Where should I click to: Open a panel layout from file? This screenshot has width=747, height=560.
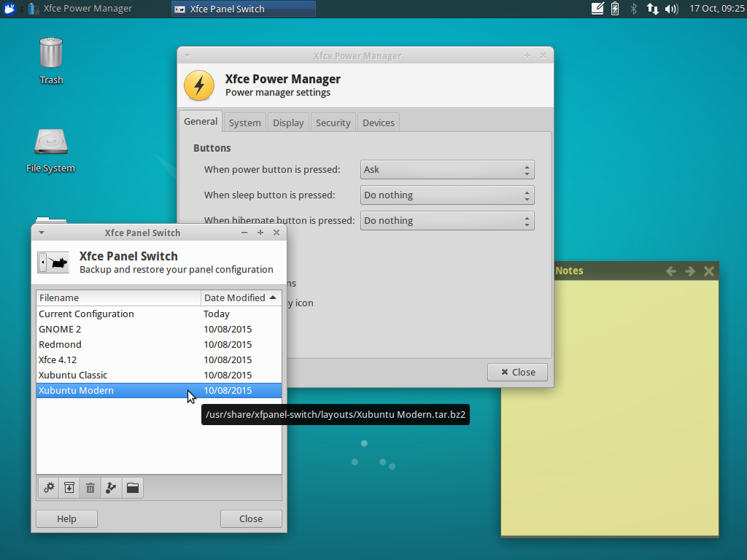coord(132,488)
